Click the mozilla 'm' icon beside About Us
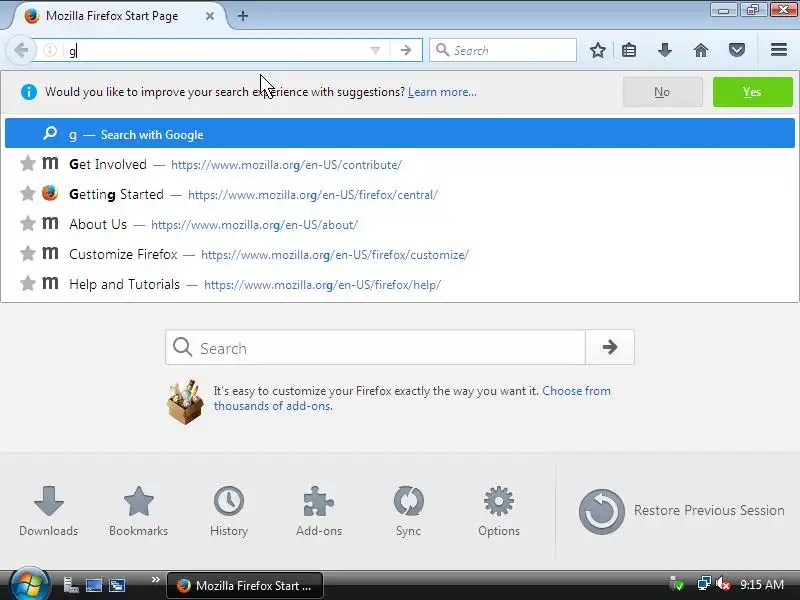The height and width of the screenshot is (600, 800). tap(50, 223)
